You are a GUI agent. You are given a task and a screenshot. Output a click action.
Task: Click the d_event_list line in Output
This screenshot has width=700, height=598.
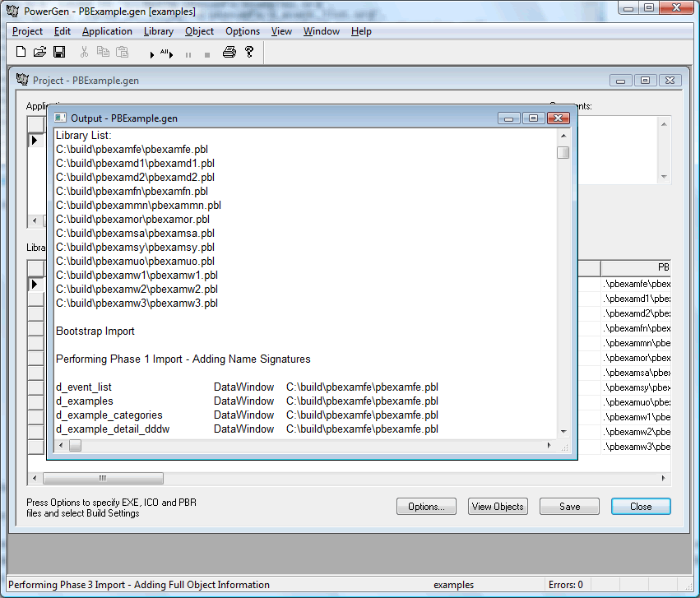pyautogui.click(x=247, y=387)
